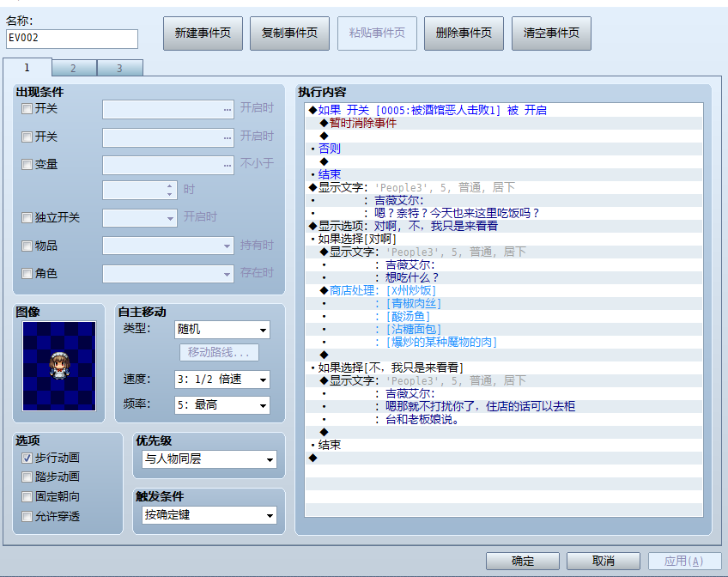The image size is (728, 577).
Task: Enable the 独立开关 condition checkbox
Action: (x=27, y=218)
